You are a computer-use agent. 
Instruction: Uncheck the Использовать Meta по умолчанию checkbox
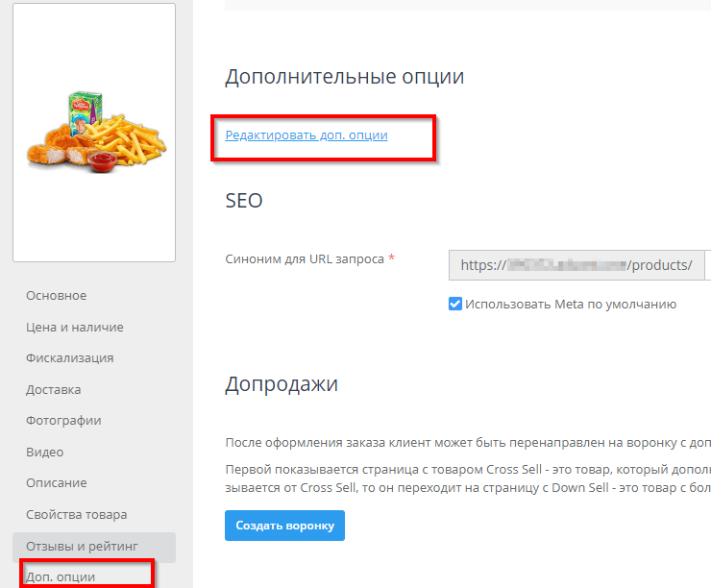455,305
